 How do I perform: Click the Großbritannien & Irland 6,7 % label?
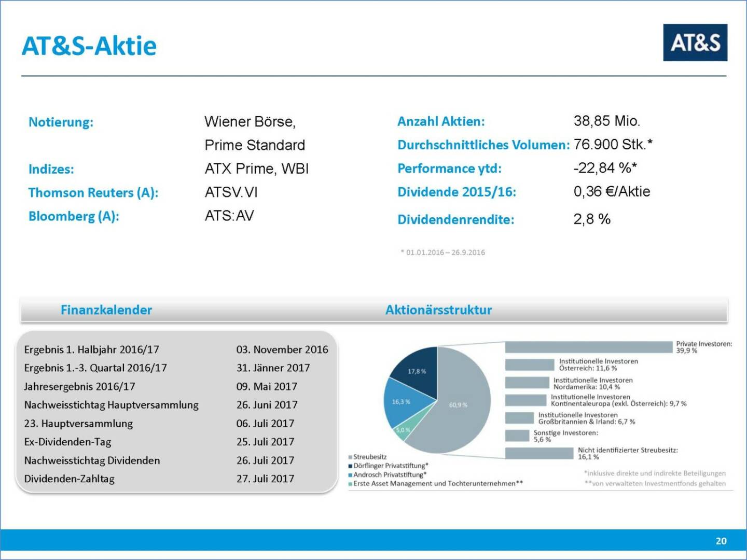click(586, 418)
